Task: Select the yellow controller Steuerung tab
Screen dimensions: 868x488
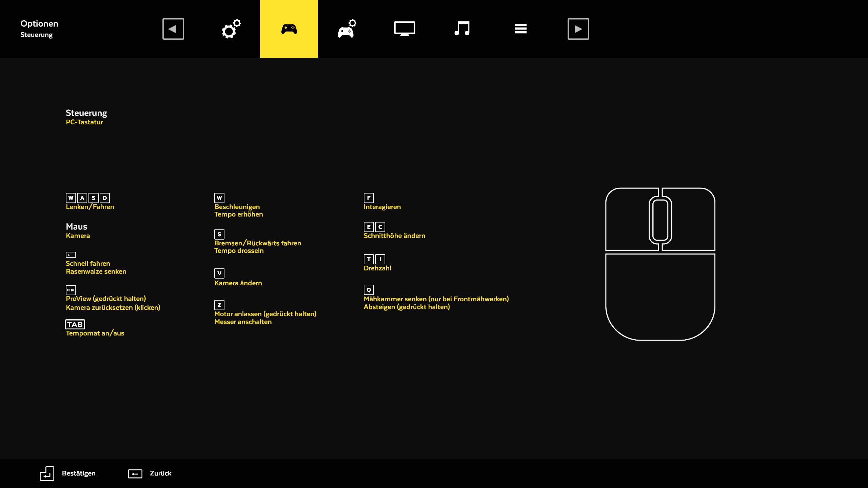Action: tap(289, 29)
